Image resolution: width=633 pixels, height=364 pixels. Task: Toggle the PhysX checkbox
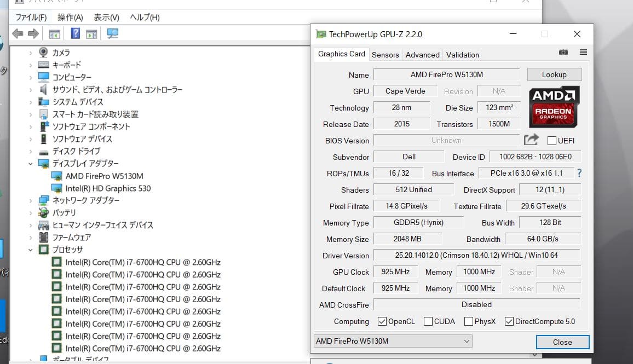pyautogui.click(x=469, y=321)
